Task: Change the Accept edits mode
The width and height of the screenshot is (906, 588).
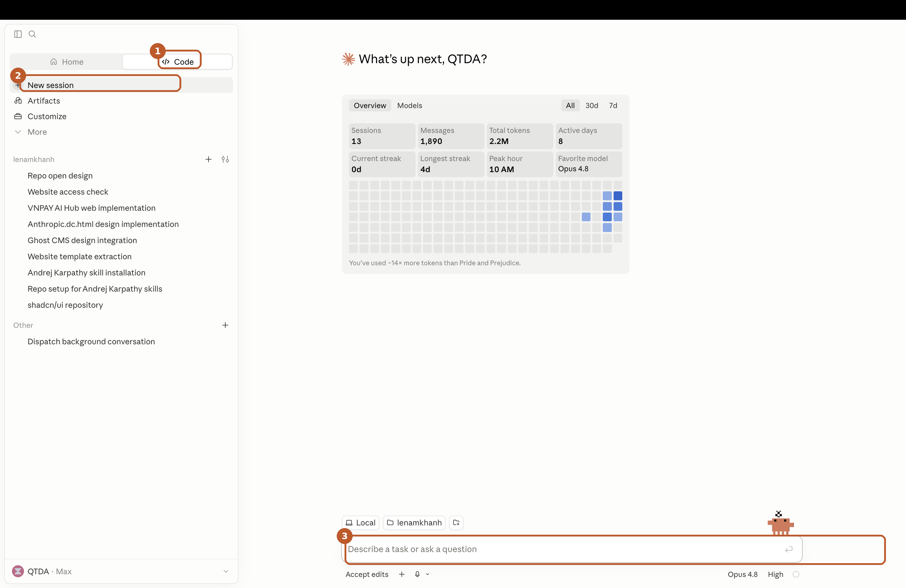Action: [x=367, y=574]
